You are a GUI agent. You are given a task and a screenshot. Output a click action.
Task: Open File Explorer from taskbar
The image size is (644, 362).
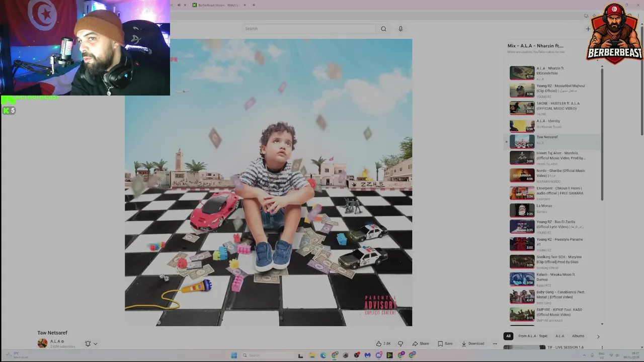click(312, 355)
